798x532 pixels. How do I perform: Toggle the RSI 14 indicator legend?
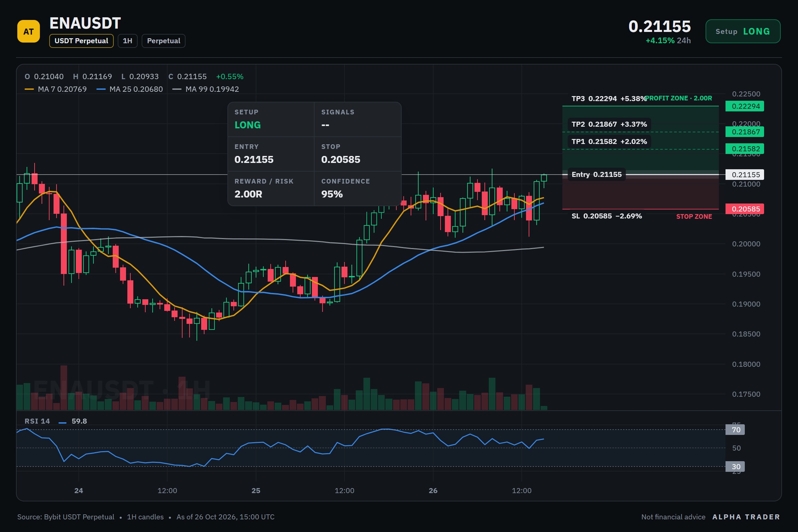[56, 421]
